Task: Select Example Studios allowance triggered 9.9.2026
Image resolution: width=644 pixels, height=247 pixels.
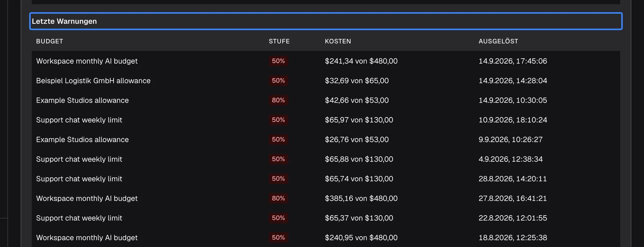Action: click(x=82, y=140)
